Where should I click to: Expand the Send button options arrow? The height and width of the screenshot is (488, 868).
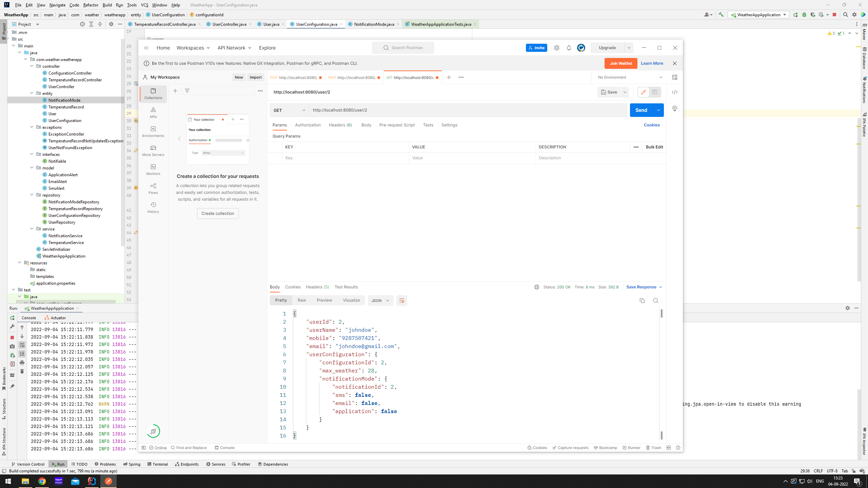click(658, 110)
